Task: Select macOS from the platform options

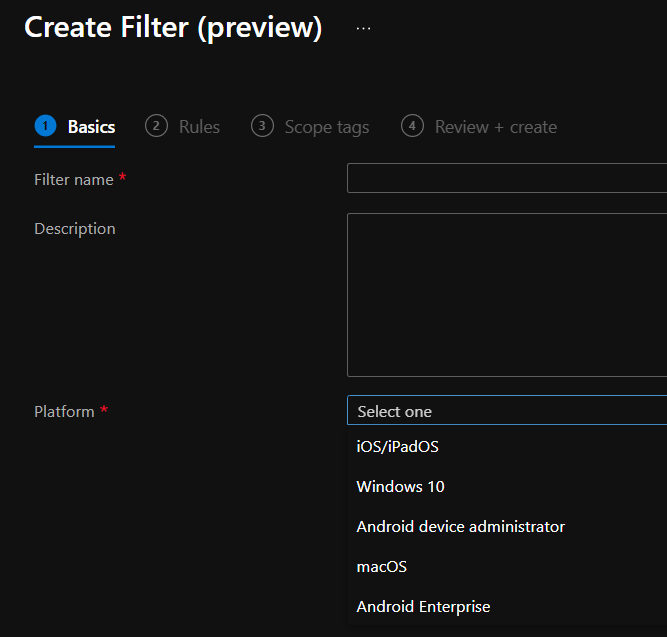Action: point(381,567)
